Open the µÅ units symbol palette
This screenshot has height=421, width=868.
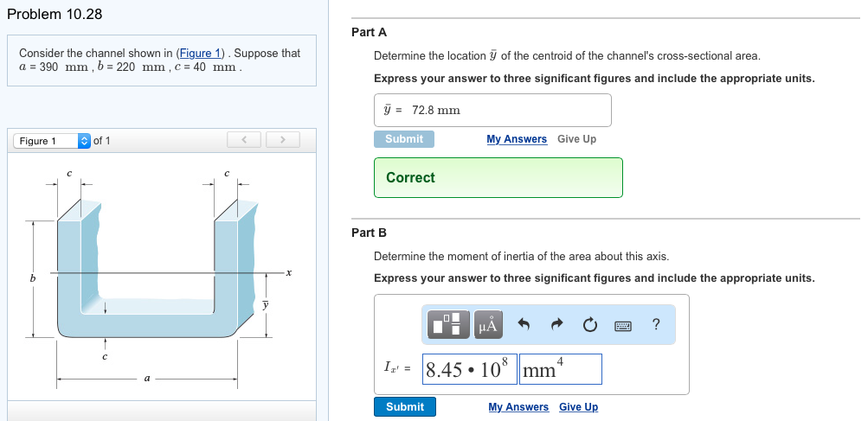pos(488,324)
